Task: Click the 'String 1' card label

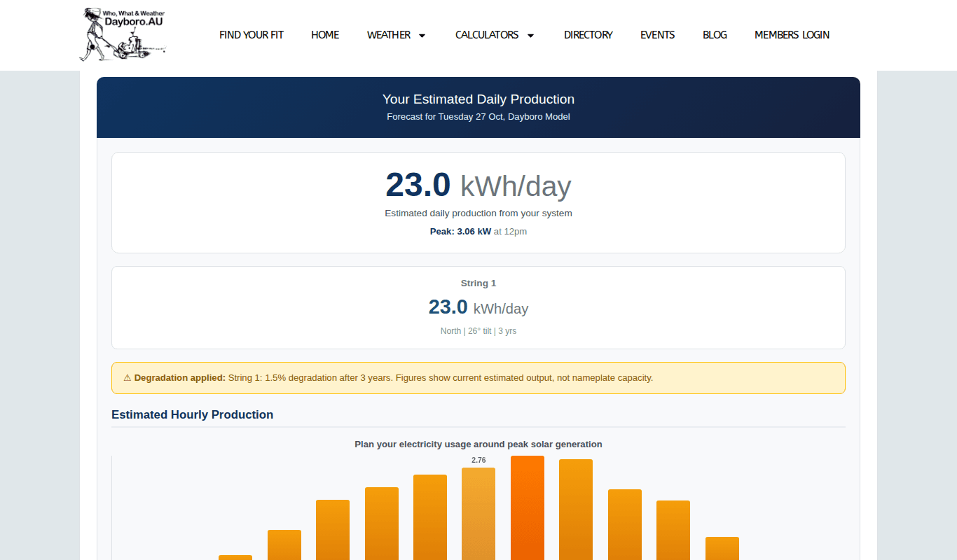Action: pyautogui.click(x=478, y=283)
